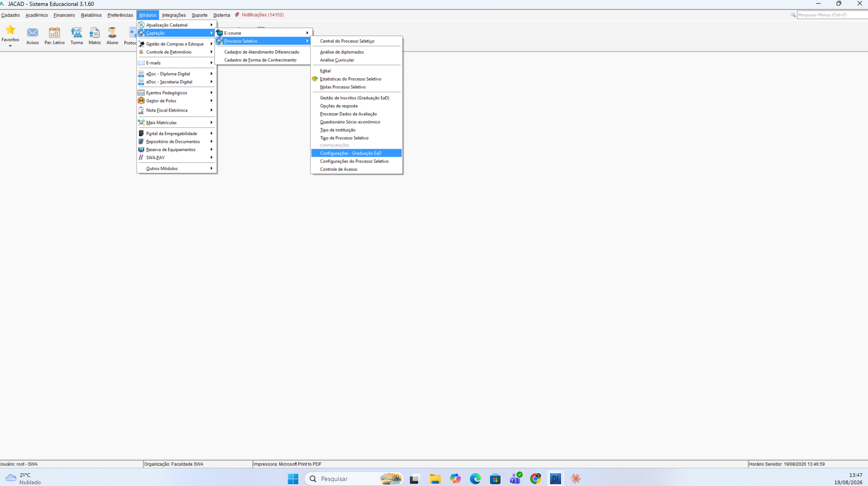Expand SWA.PAY submenu arrow
This screenshot has height=486, width=868.
211,157
